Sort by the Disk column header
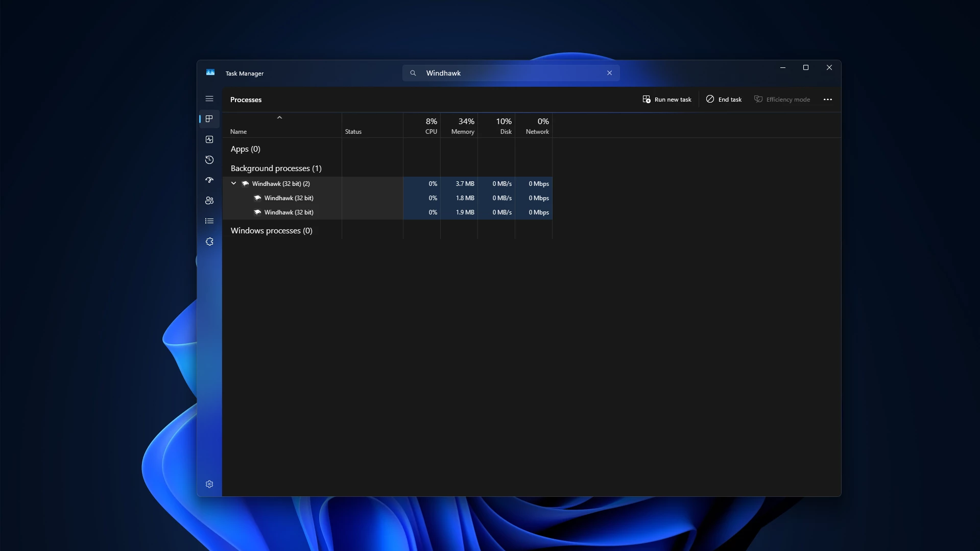 tap(496, 126)
